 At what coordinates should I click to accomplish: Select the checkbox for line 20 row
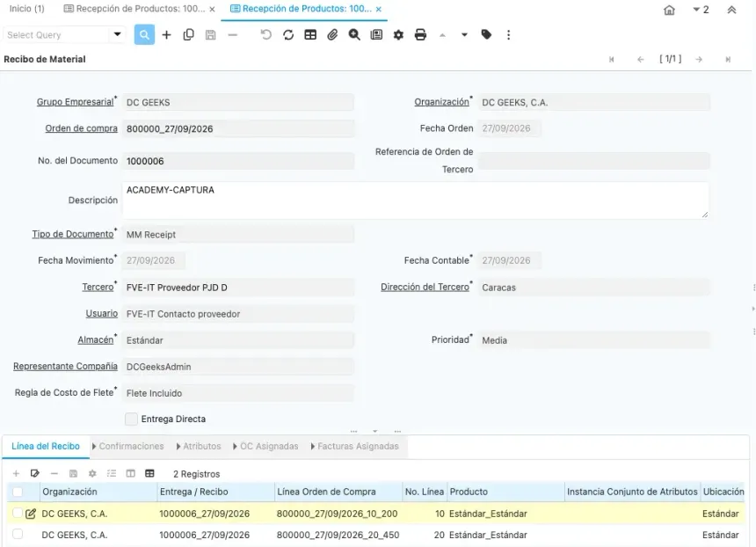18,535
